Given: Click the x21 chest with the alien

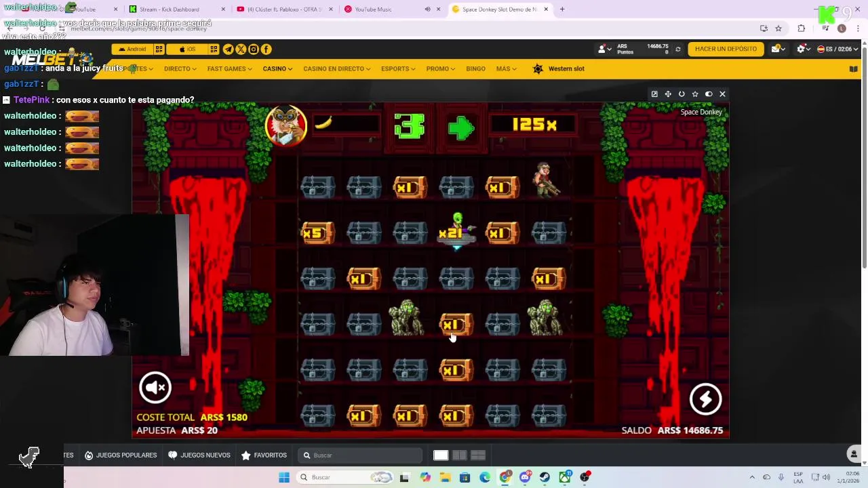Looking at the screenshot, I should click(x=456, y=232).
